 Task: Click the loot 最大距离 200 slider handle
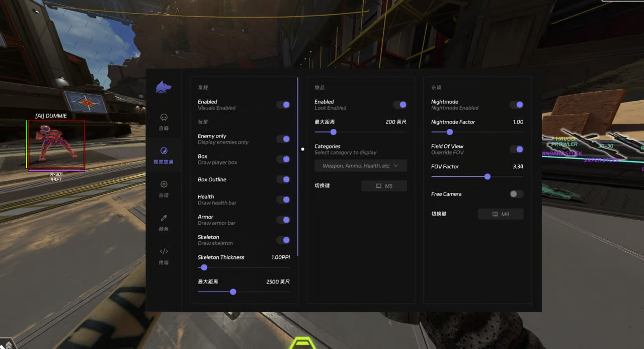pos(333,132)
